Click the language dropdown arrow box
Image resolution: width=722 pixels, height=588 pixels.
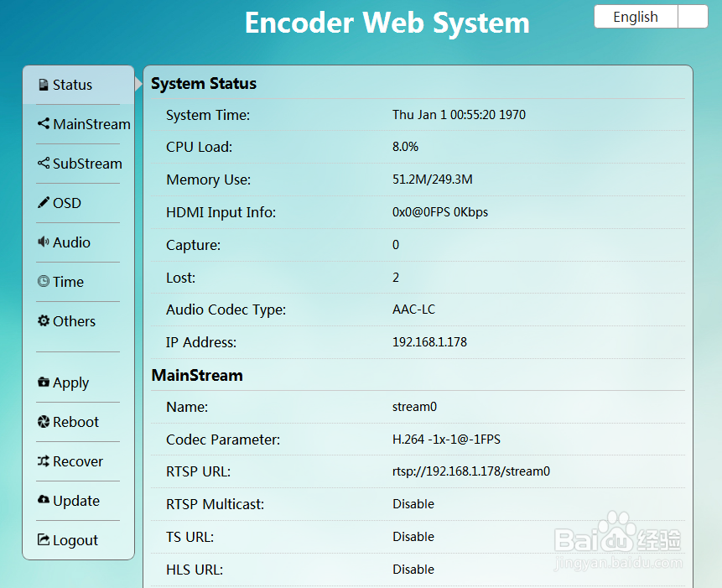693,17
